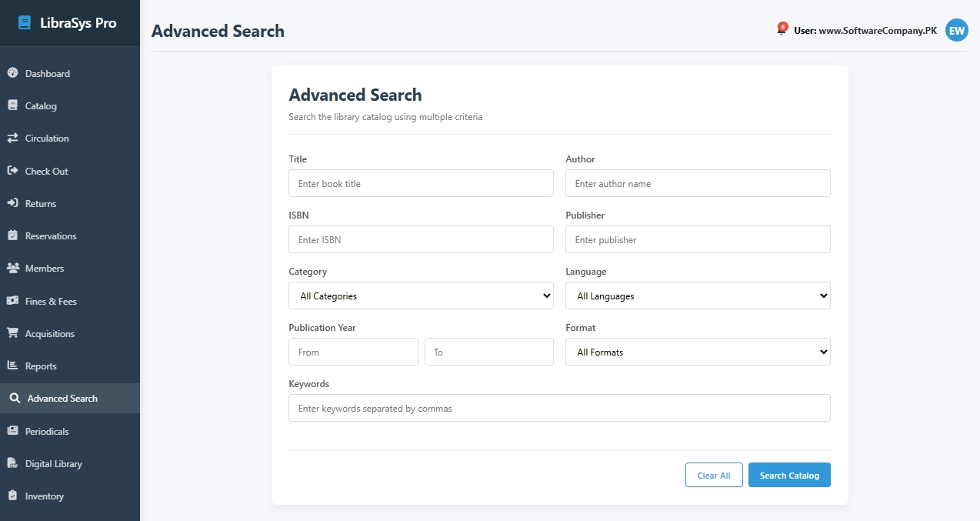
Task: Open the EW user avatar
Action: click(956, 30)
